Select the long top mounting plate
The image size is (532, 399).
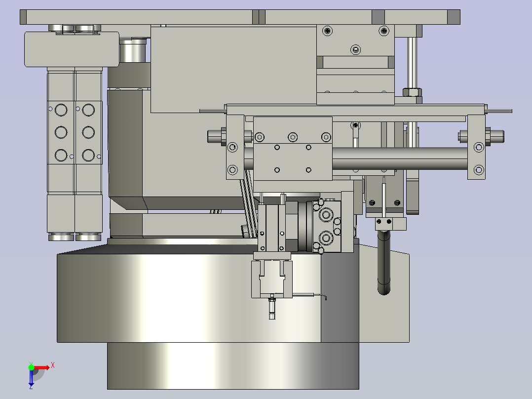(x=240, y=17)
